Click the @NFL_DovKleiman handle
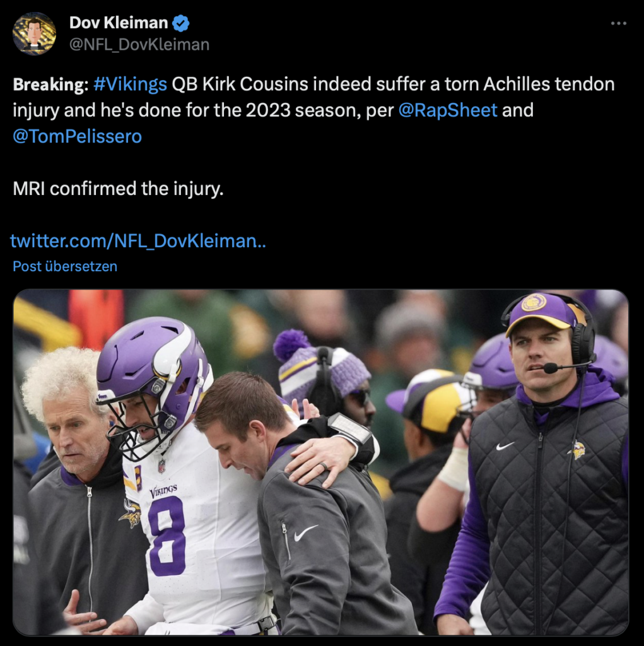644x646 pixels. [x=139, y=45]
